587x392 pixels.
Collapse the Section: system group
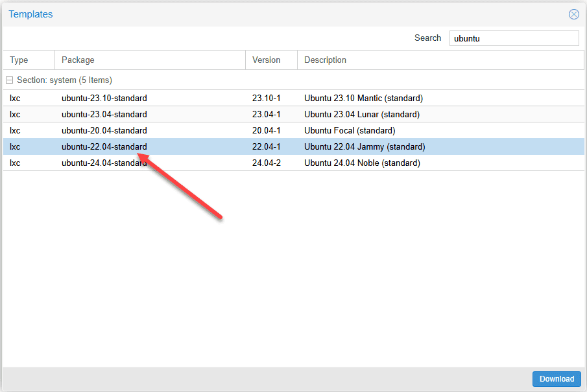9,80
